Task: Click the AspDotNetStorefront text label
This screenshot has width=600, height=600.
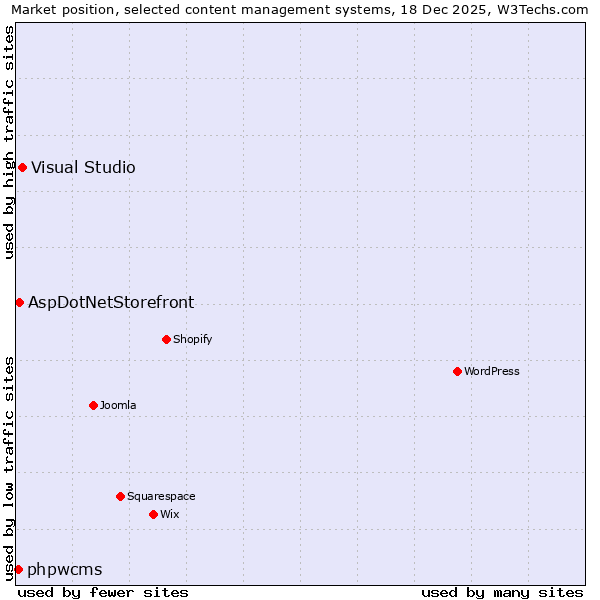Action: point(111,302)
